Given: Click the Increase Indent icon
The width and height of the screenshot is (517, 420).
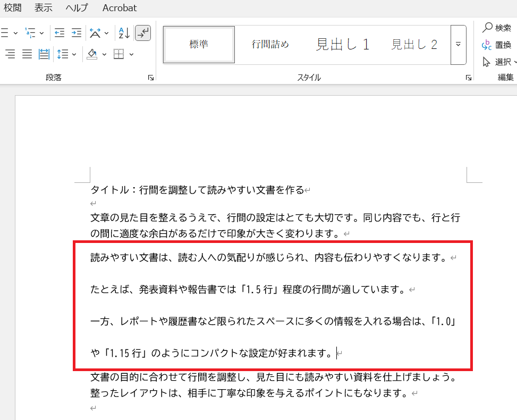Looking at the screenshot, I should coord(77,33).
